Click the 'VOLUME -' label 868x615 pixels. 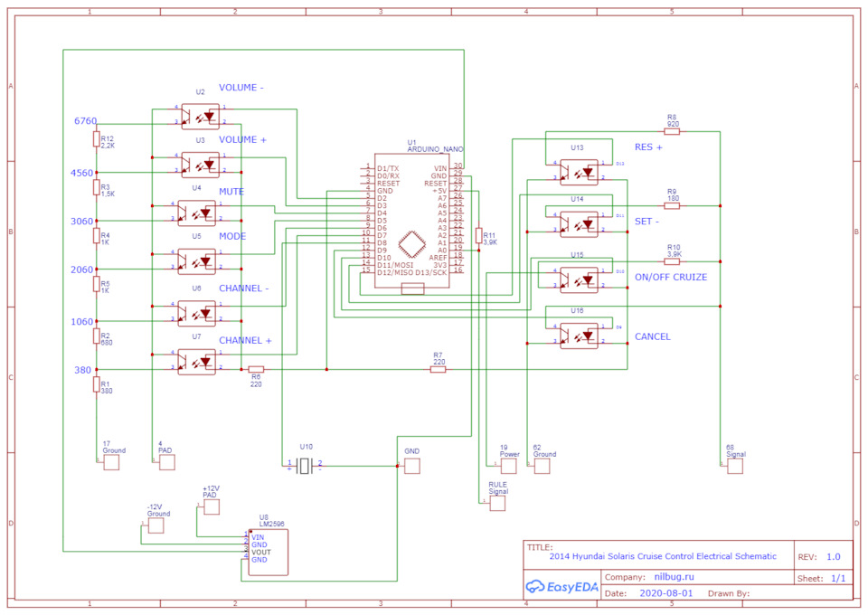241,88
